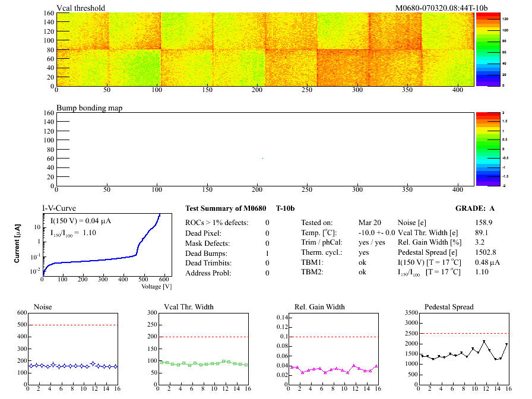532x399 pixels.
Task: Click the 'TBM1:' label in summary
Action: pyautogui.click(x=312, y=262)
